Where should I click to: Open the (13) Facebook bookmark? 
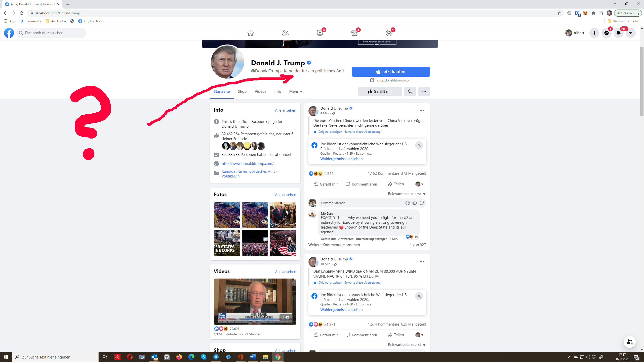click(x=91, y=21)
